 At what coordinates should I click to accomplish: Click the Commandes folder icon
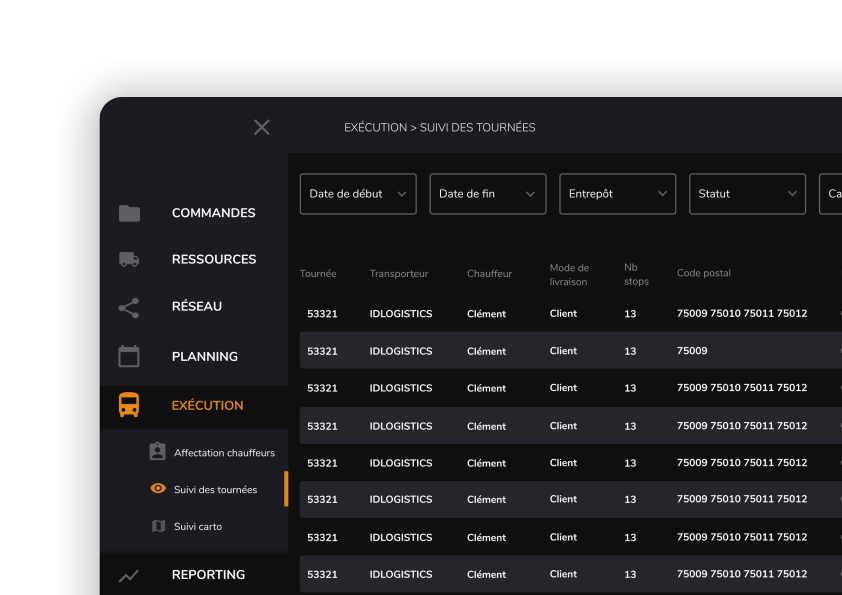click(x=129, y=213)
